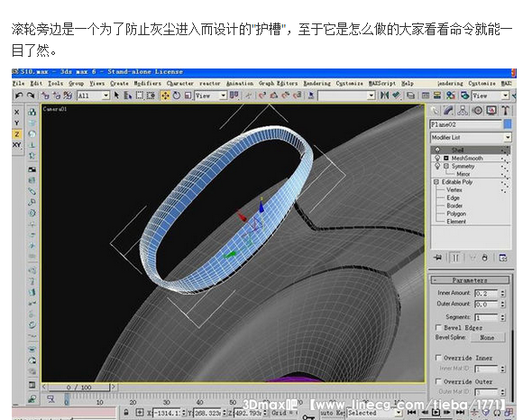This screenshot has height=420, width=532.
Task: Open the Selected key filter dropdown
Action: tap(374, 413)
